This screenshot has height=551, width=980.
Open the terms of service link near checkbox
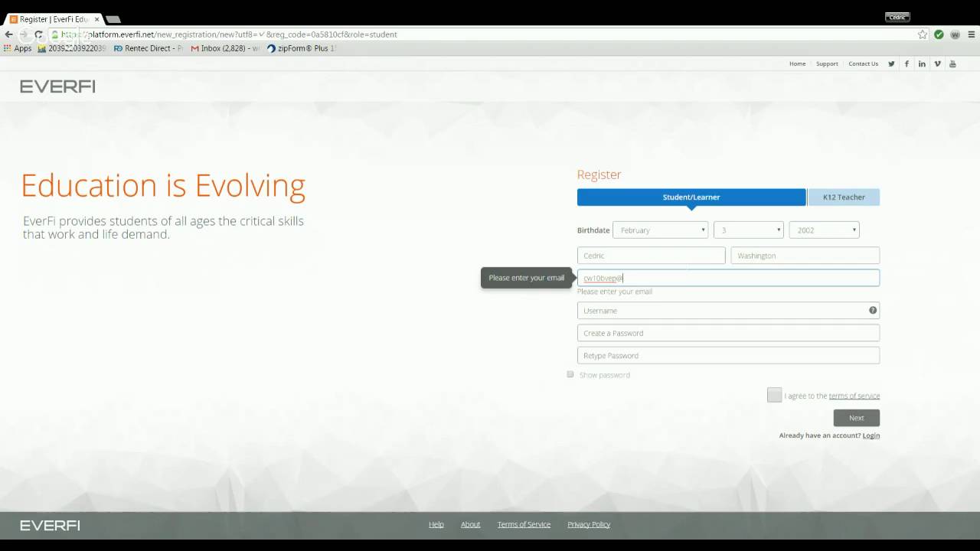pyautogui.click(x=854, y=396)
